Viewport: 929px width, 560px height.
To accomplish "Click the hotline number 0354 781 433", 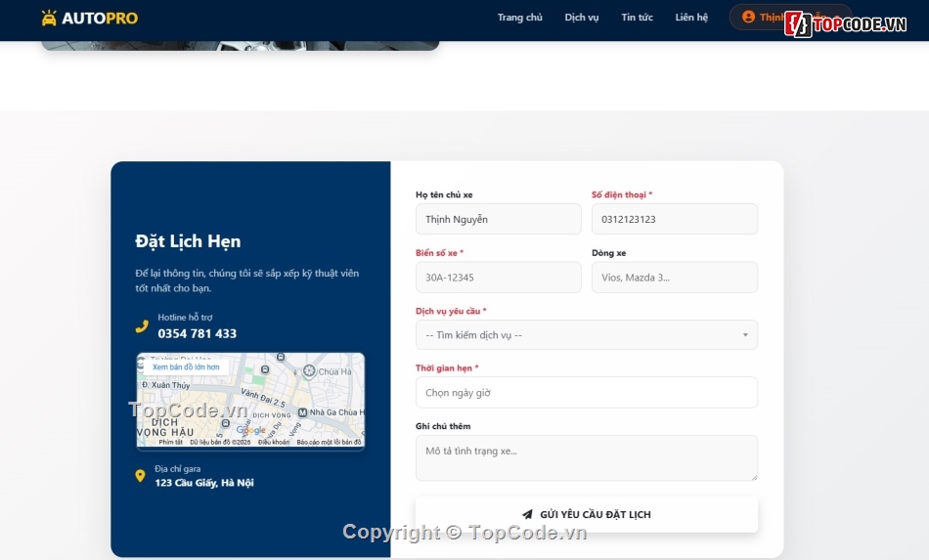I will pos(198,334).
